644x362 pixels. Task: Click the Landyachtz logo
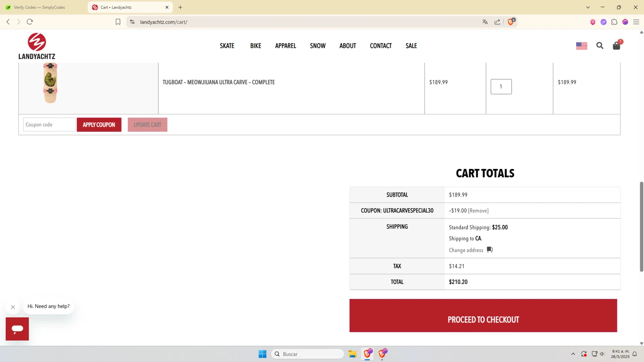37,46
